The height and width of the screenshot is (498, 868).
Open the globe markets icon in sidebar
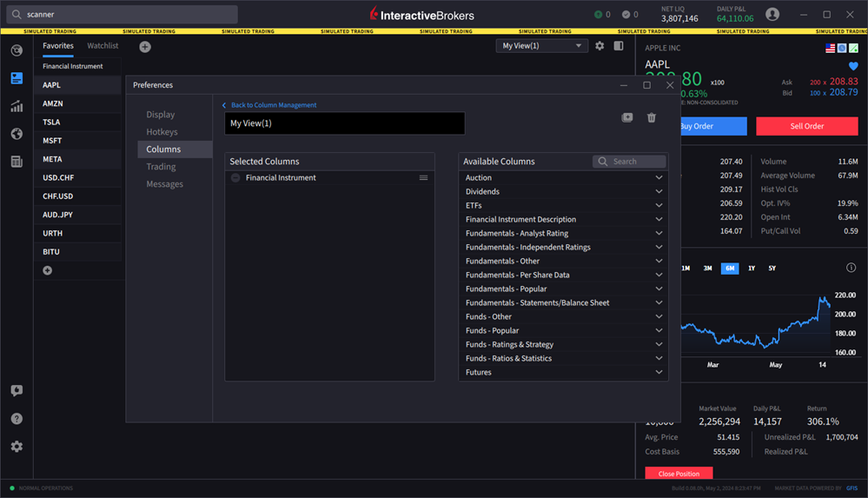tap(17, 134)
